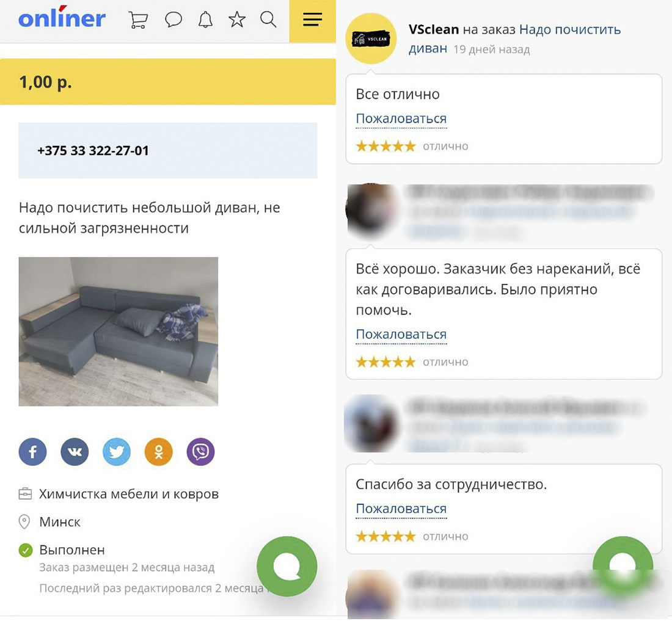Click "Химчистка мебели и ковров" category
This screenshot has height=621, width=672.
coord(129,494)
